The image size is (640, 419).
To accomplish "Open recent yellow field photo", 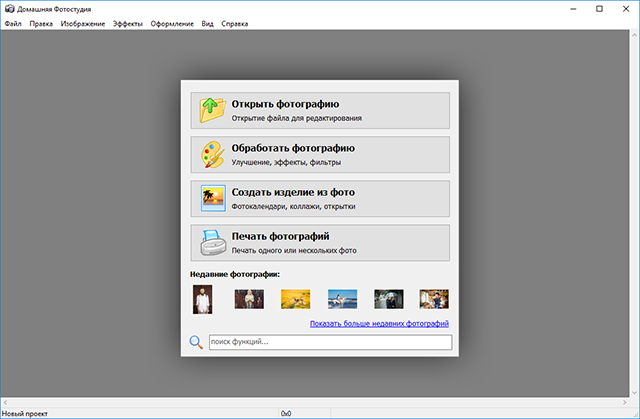I will click(296, 299).
